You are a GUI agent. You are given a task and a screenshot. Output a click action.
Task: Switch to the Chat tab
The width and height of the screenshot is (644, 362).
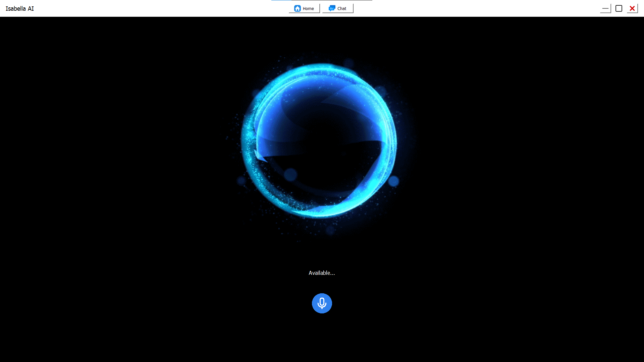click(338, 8)
